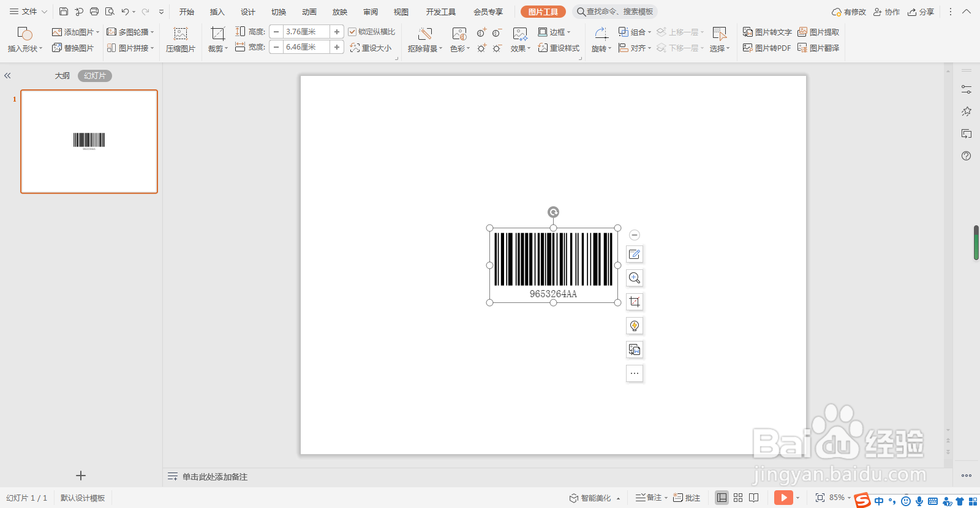Viewport: 980px width, 508px height.
Task: Click Picture Extract (图片提取)
Action: coord(818,32)
